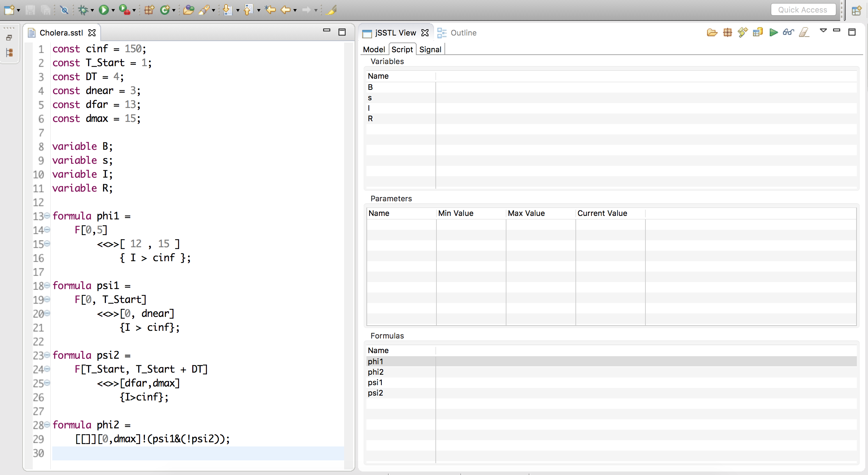Click the open folder icon in jSSTL View
This screenshot has height=475, width=868.
[712, 33]
